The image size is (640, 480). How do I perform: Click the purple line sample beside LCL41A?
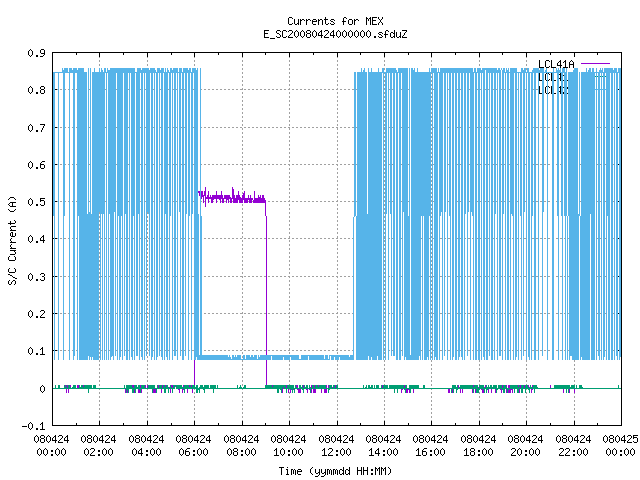(x=595, y=64)
